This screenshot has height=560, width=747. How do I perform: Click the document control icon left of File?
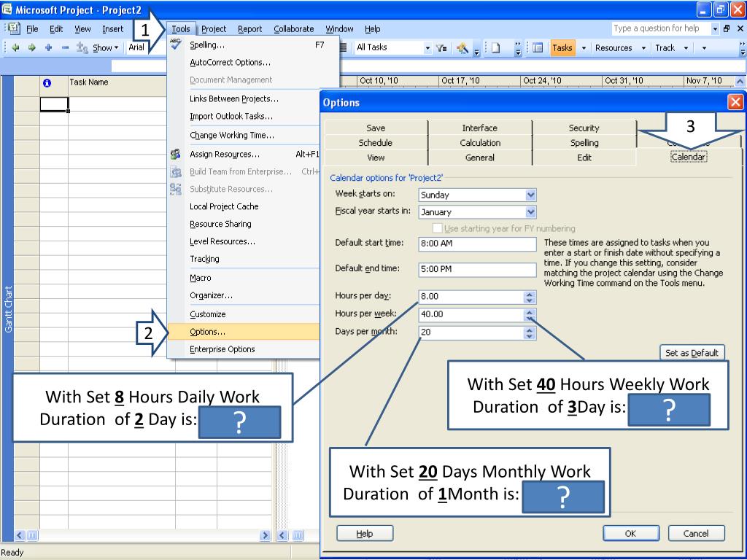coord(14,28)
